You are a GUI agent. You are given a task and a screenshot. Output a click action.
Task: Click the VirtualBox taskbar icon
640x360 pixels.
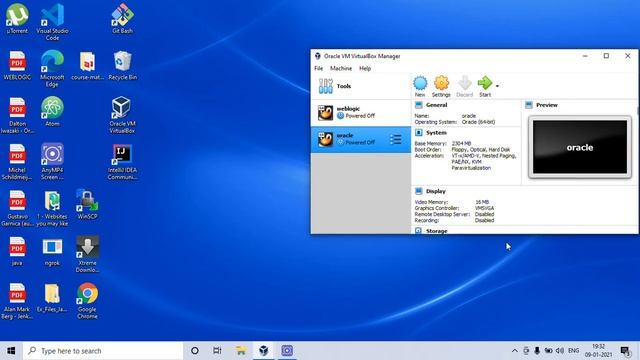tap(264, 351)
